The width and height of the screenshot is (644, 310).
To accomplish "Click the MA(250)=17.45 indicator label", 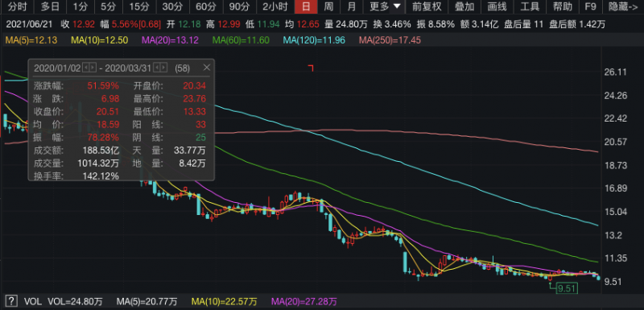I will 390,40.
